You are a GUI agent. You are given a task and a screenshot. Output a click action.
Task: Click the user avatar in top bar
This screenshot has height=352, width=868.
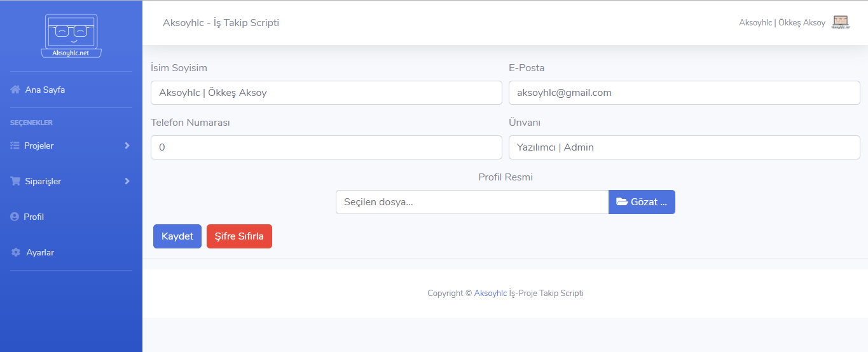pos(841,23)
